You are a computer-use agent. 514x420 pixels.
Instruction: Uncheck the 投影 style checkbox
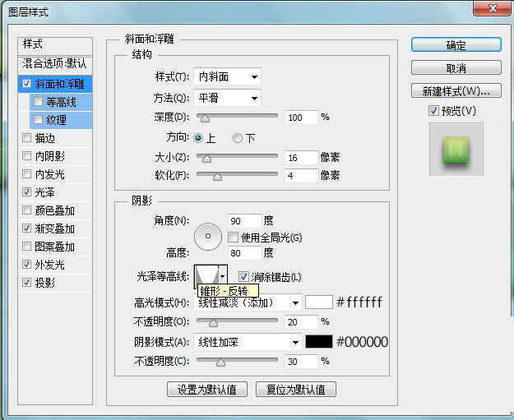click(x=26, y=282)
